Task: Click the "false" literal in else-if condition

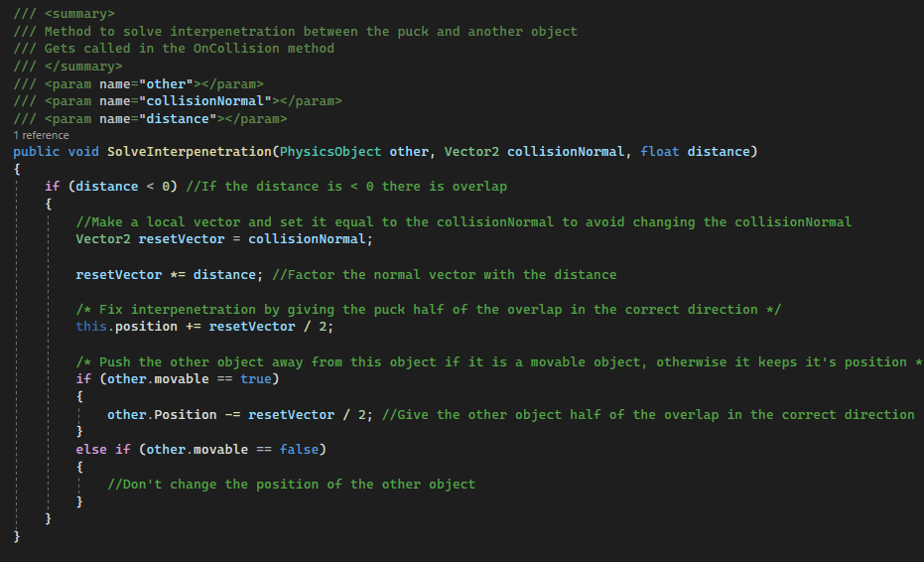Action: (x=299, y=449)
